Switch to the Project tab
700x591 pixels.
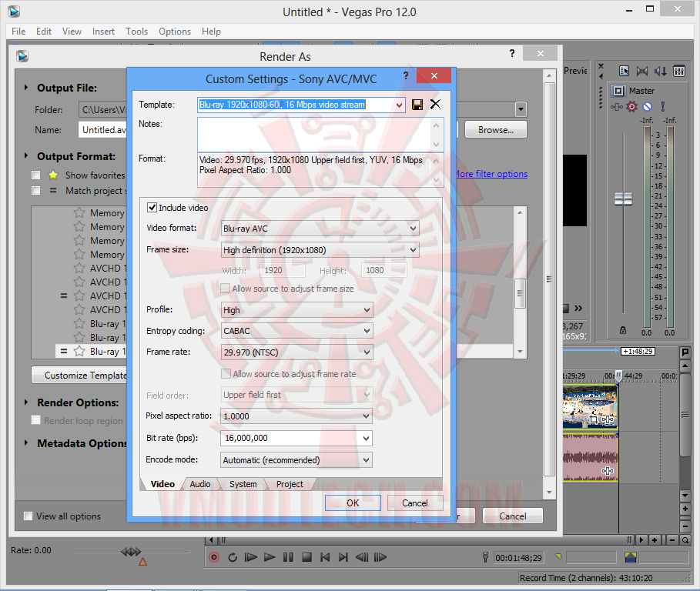pyautogui.click(x=290, y=484)
